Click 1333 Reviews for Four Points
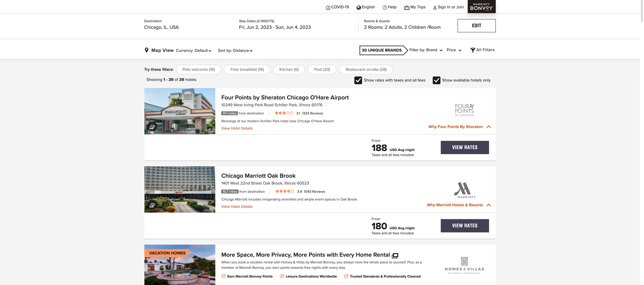Screen dimensions: 644x285 point(312,113)
